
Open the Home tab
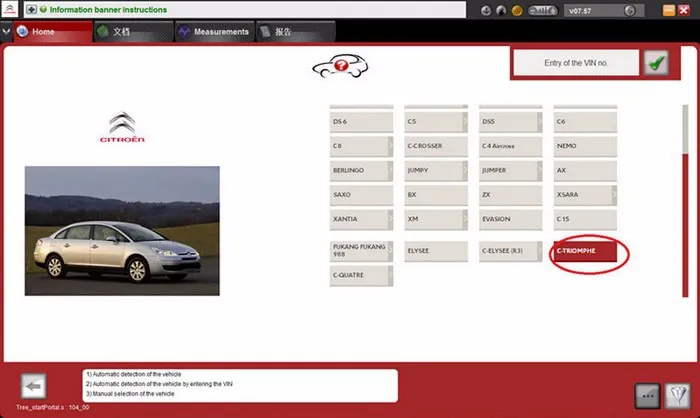[53, 32]
